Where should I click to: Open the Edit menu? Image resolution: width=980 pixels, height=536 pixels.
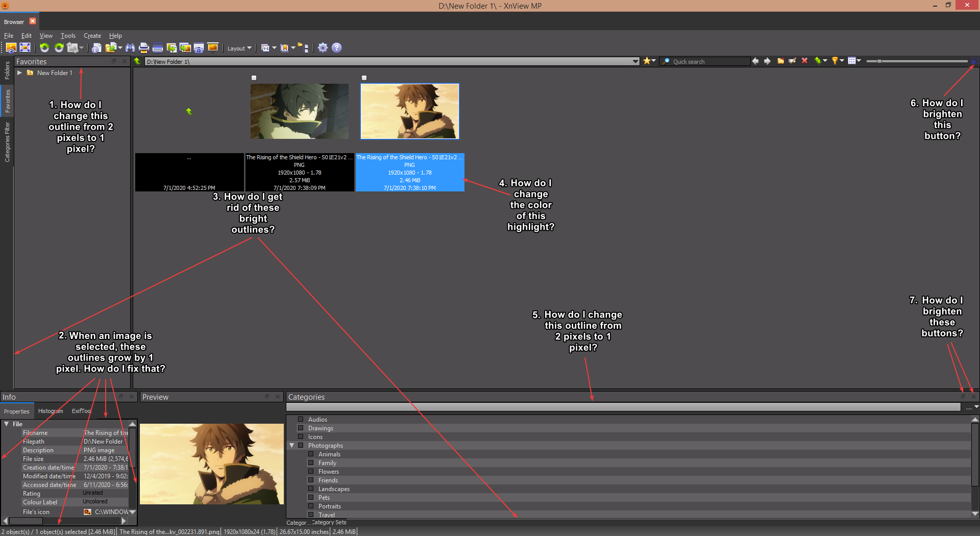27,36
